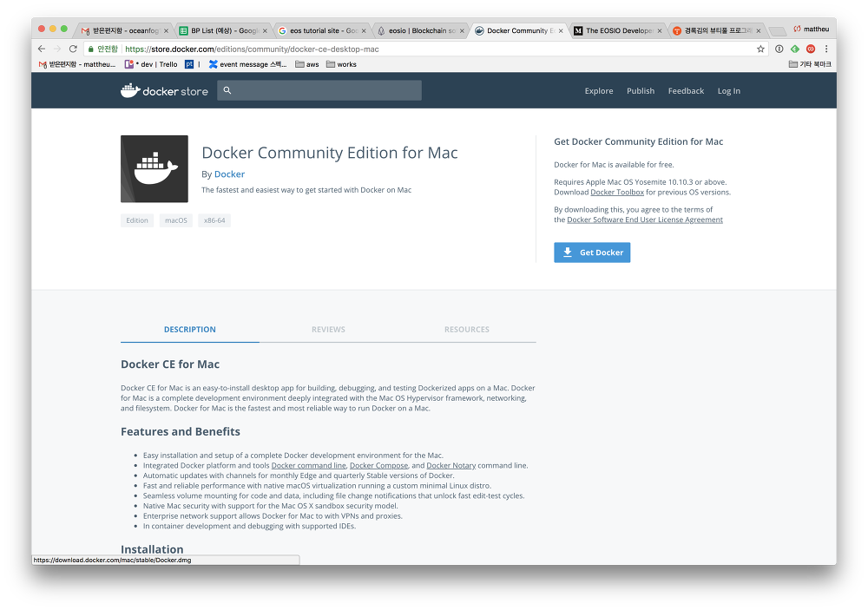This screenshot has height=610, width=868.
Task: Open the pt bookmark icon
Action: [x=189, y=64]
